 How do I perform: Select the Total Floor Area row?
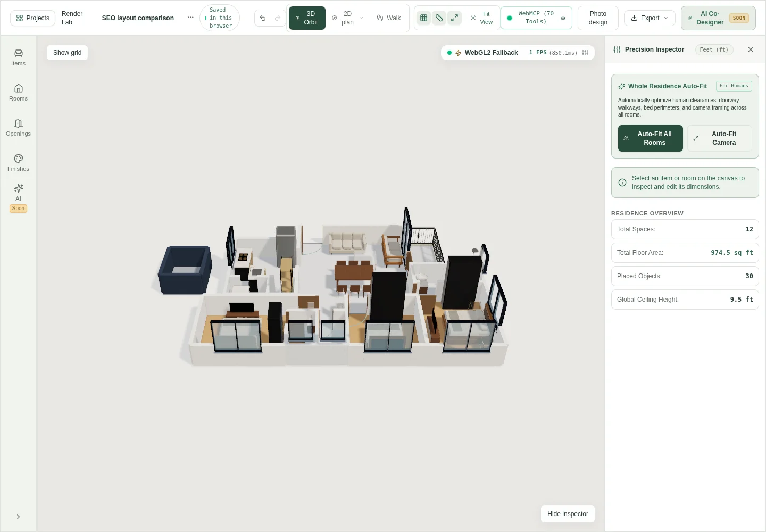coord(685,253)
